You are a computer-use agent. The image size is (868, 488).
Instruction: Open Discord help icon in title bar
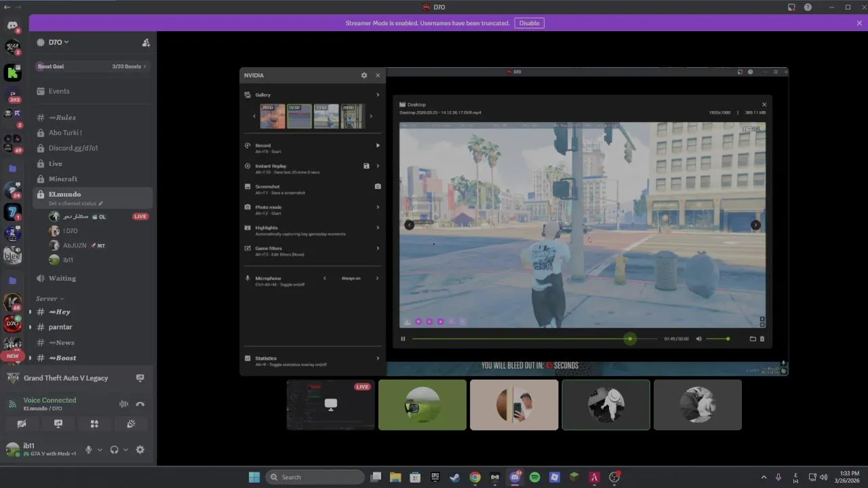click(808, 7)
